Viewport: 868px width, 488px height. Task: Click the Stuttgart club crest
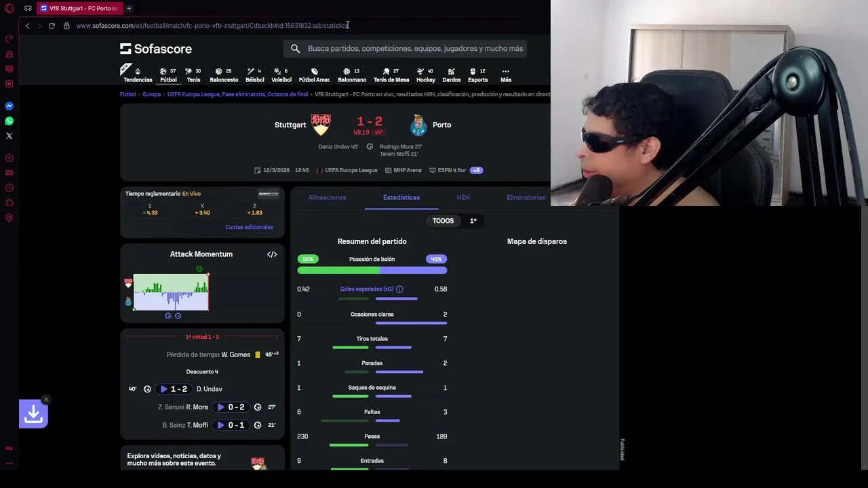[x=321, y=125]
